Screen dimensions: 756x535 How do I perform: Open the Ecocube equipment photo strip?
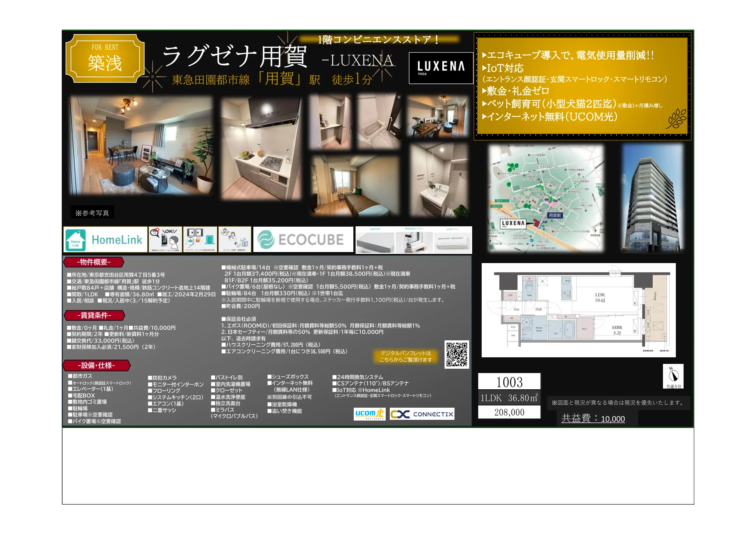coord(414,240)
